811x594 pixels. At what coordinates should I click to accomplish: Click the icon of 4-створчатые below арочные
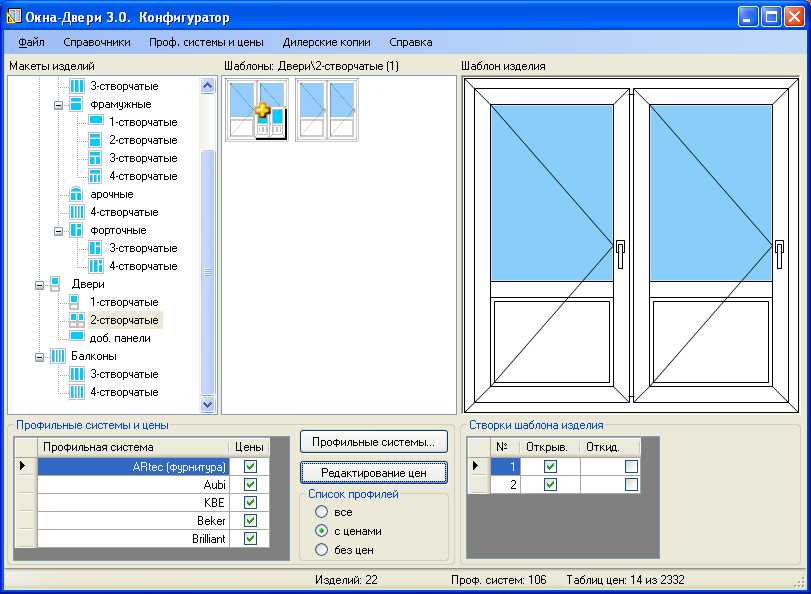pos(77,212)
